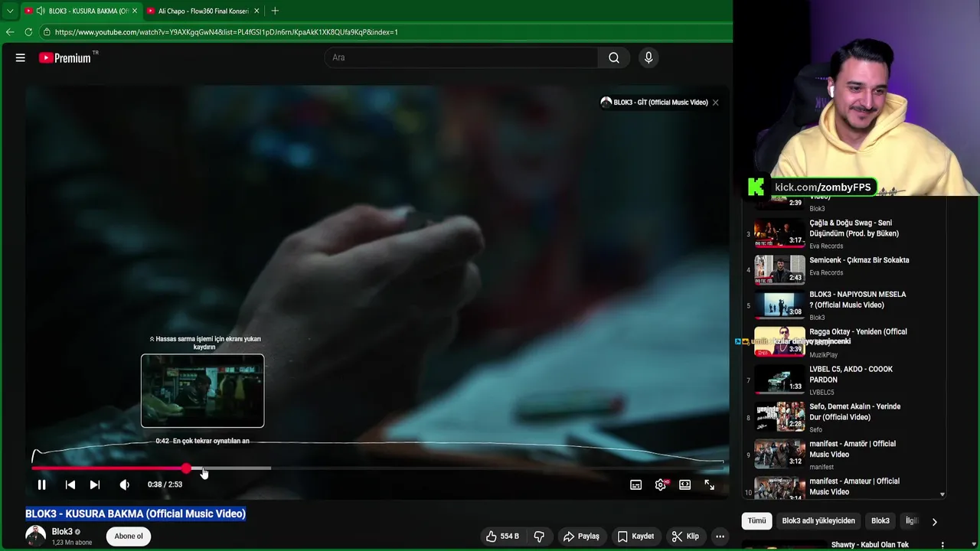The image size is (980, 551).
Task: Open the Blok3 channel avatar
Action: pyautogui.click(x=35, y=536)
